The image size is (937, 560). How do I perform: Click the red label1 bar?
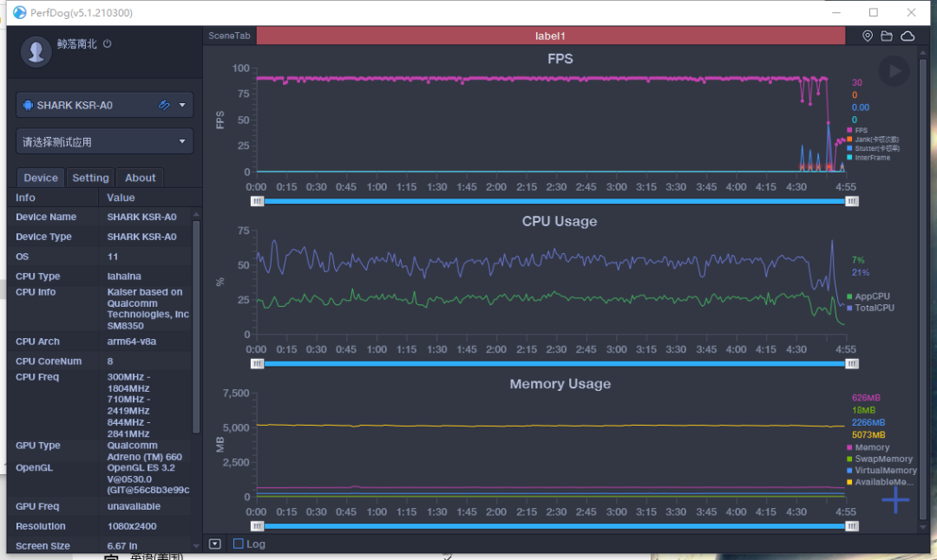pyautogui.click(x=550, y=36)
